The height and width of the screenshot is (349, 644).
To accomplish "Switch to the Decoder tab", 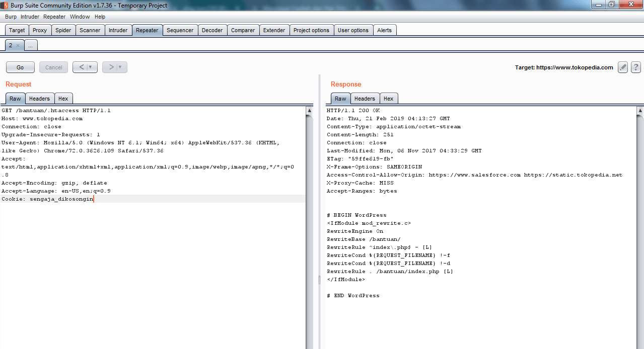I will 212,30.
